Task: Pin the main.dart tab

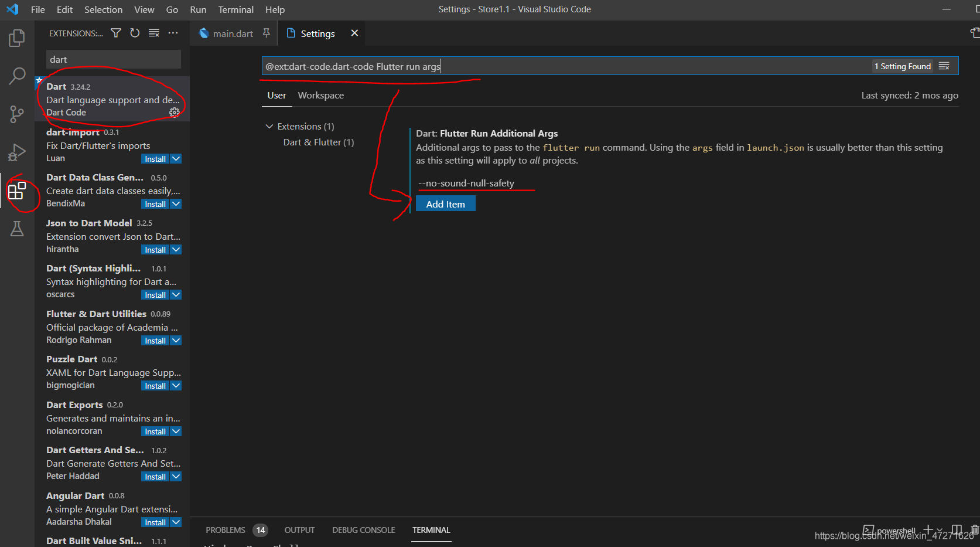Action: [x=267, y=33]
